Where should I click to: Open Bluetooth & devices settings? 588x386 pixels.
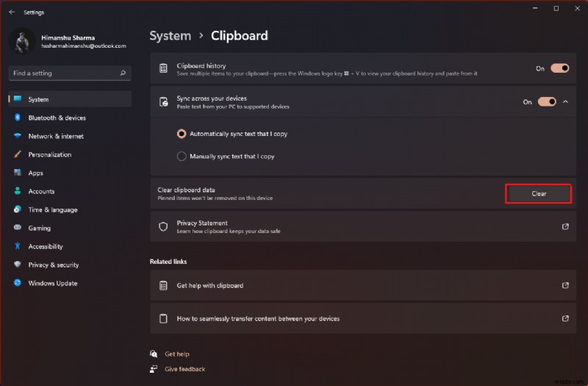pos(57,118)
